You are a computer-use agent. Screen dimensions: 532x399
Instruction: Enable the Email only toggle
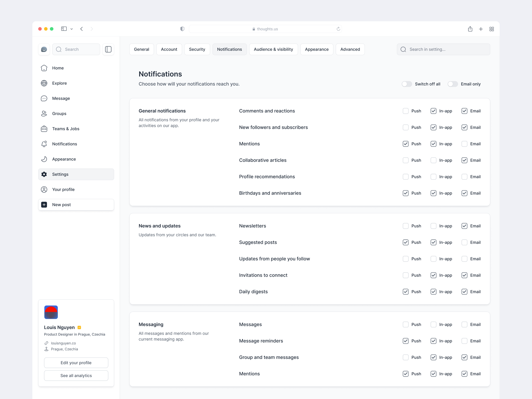[x=452, y=84]
